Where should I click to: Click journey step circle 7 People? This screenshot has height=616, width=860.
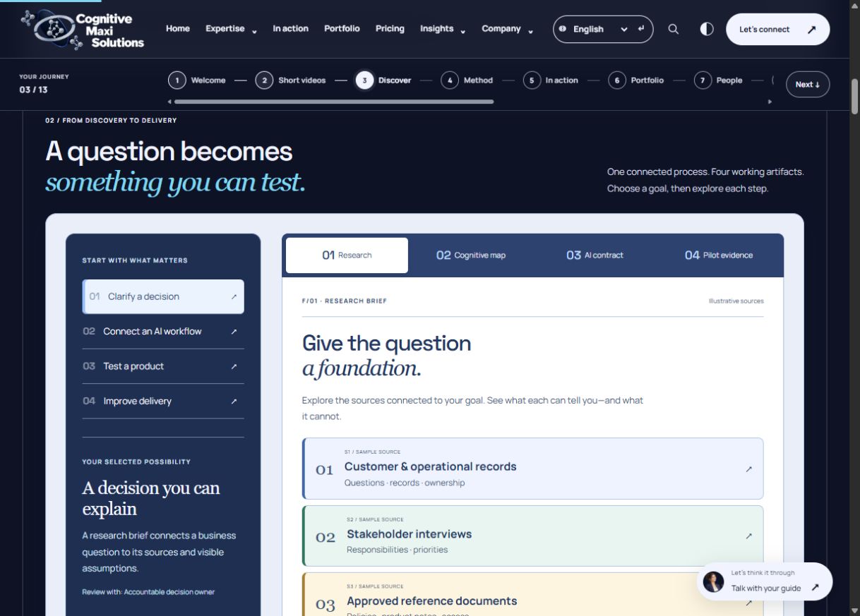click(703, 80)
